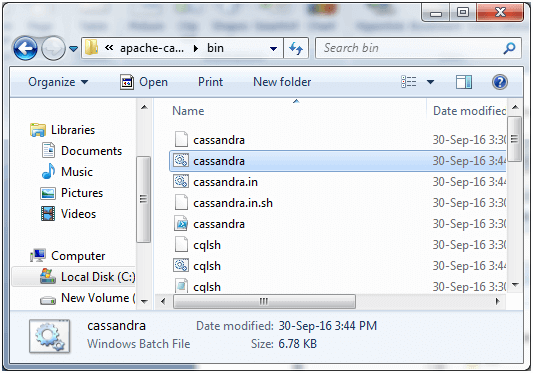The width and height of the screenshot is (533, 373).
Task: Select the cassandra.in.sh file
Action: coord(337,203)
